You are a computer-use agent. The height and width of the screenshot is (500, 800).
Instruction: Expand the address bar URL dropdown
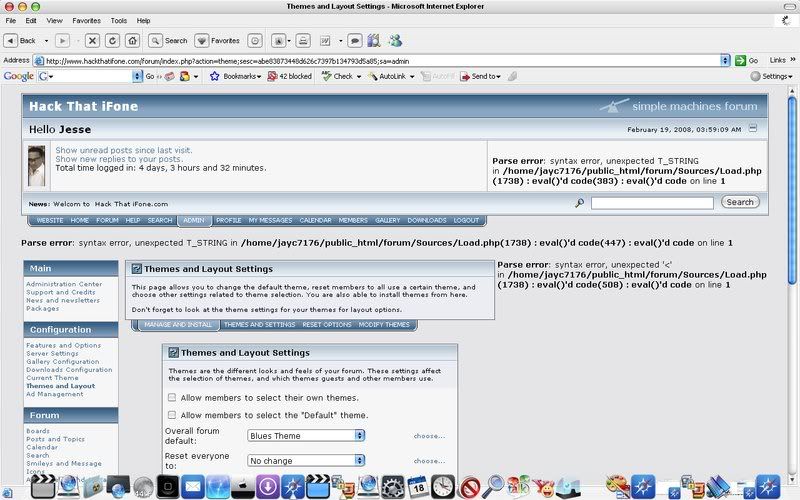(x=726, y=61)
